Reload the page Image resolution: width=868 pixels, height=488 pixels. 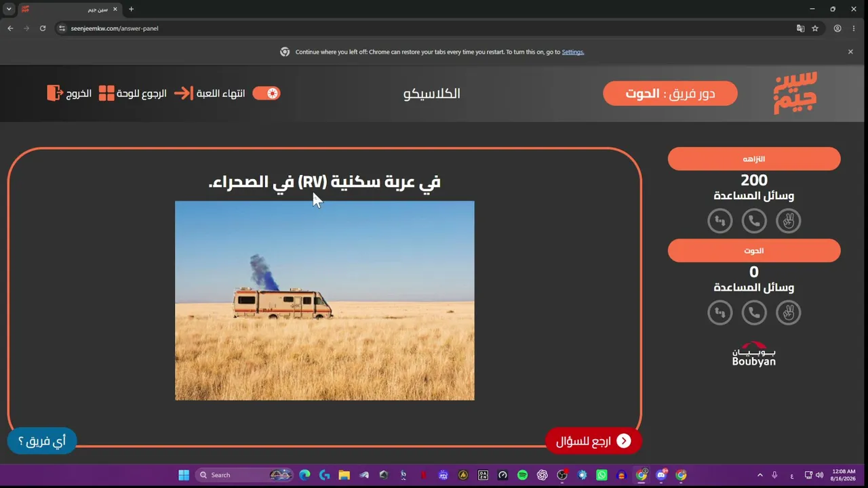(43, 28)
